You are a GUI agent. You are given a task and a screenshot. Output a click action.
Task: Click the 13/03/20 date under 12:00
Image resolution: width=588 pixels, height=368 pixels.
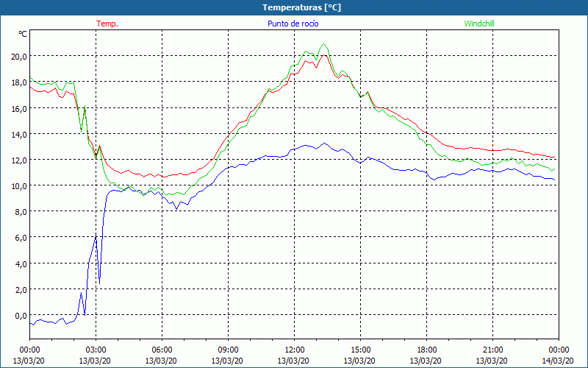[x=293, y=361]
